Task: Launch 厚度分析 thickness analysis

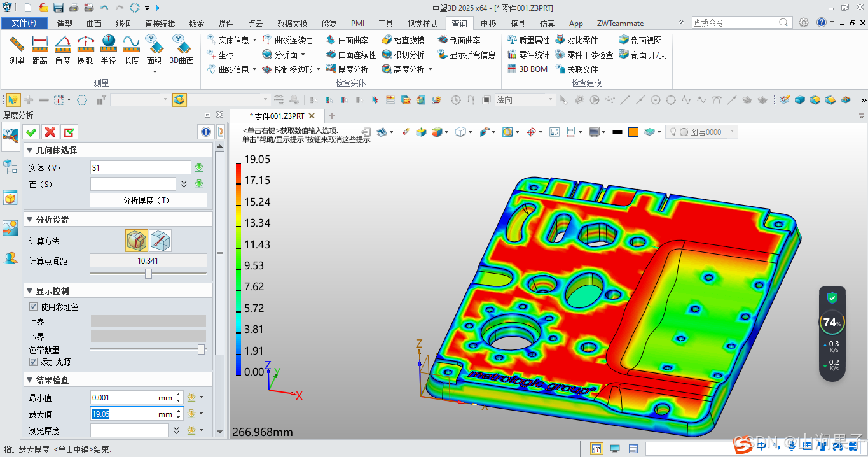Action: pyautogui.click(x=347, y=69)
